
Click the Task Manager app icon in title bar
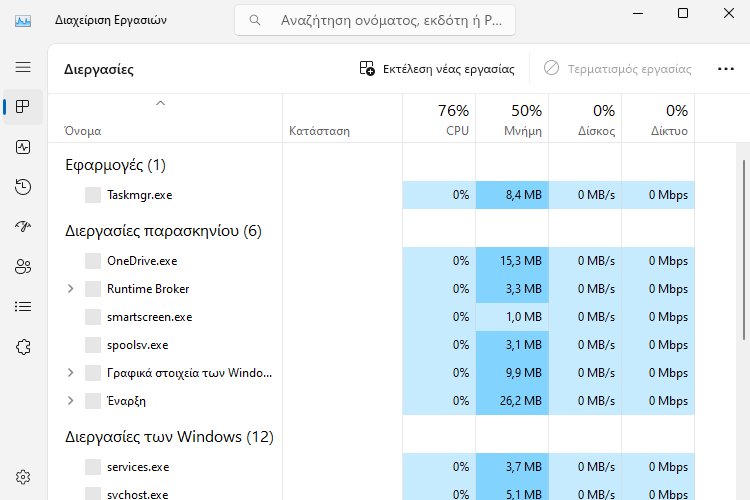pos(23,21)
